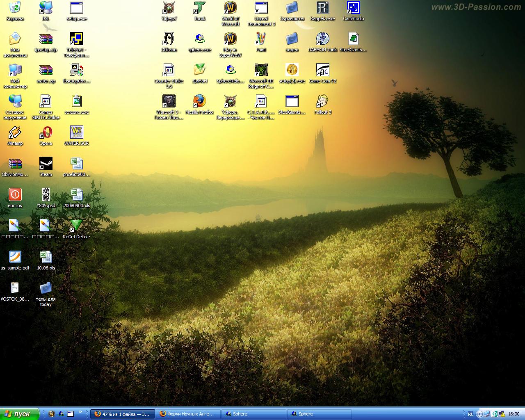Click the warning tray icon
This screenshot has height=420, width=525.
(x=503, y=414)
